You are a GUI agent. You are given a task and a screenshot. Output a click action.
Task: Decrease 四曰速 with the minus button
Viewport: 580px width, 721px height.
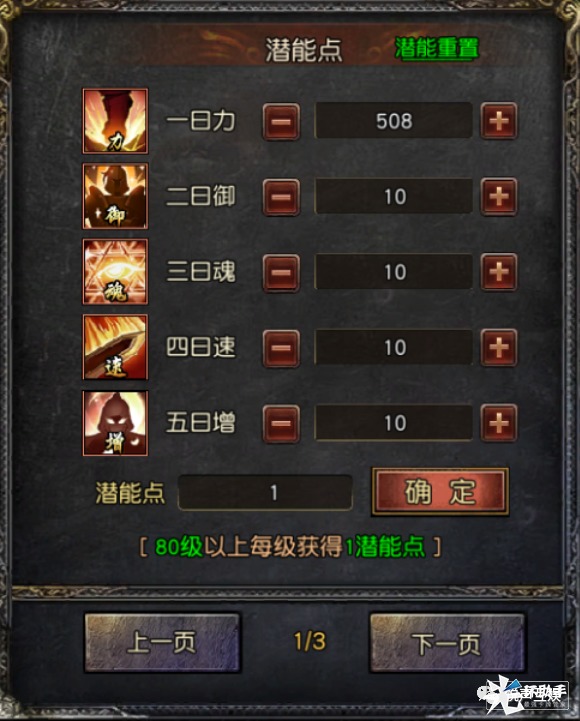point(281,348)
